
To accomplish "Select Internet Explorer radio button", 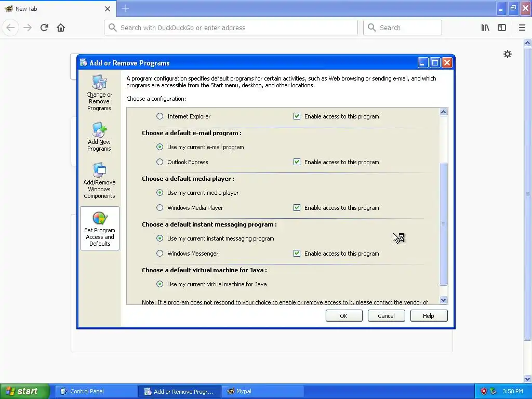I will [x=159, y=116].
